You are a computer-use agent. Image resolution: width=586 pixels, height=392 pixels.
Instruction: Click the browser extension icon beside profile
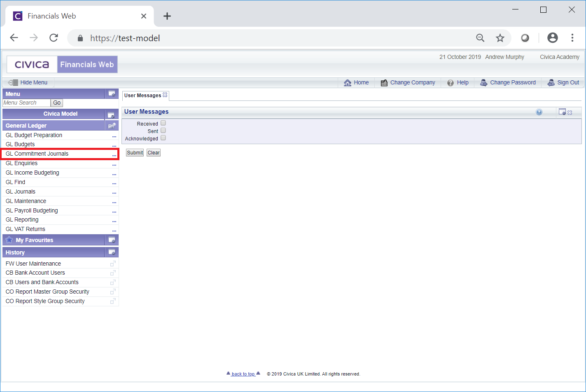coord(525,38)
